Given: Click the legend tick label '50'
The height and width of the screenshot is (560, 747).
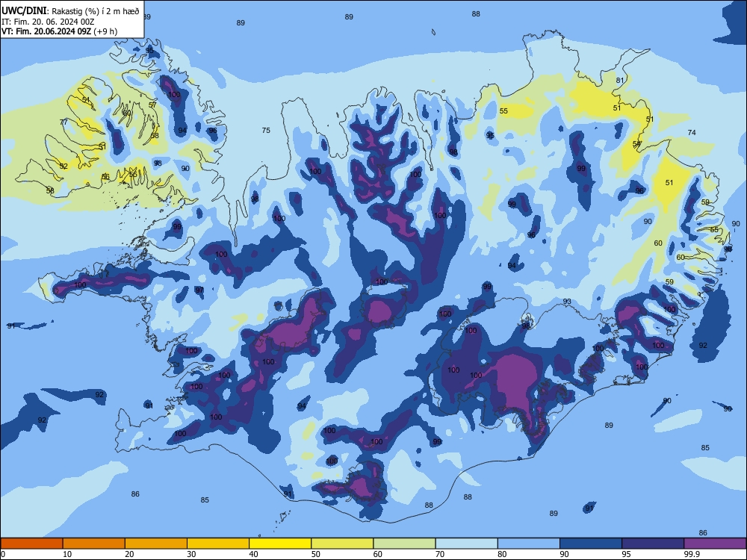Looking at the screenshot, I should click(x=316, y=554).
